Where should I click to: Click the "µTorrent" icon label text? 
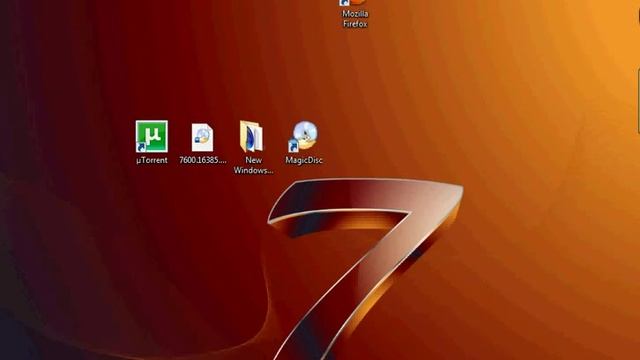(152, 160)
